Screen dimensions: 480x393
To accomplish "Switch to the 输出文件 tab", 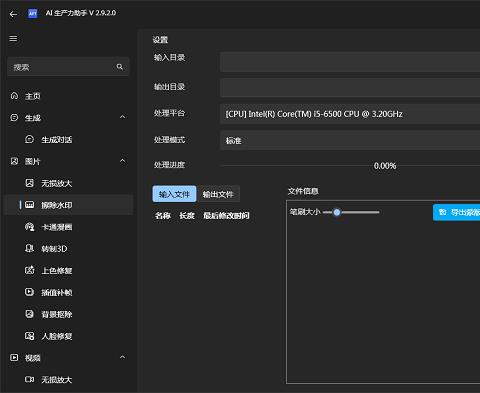I will coord(218,194).
